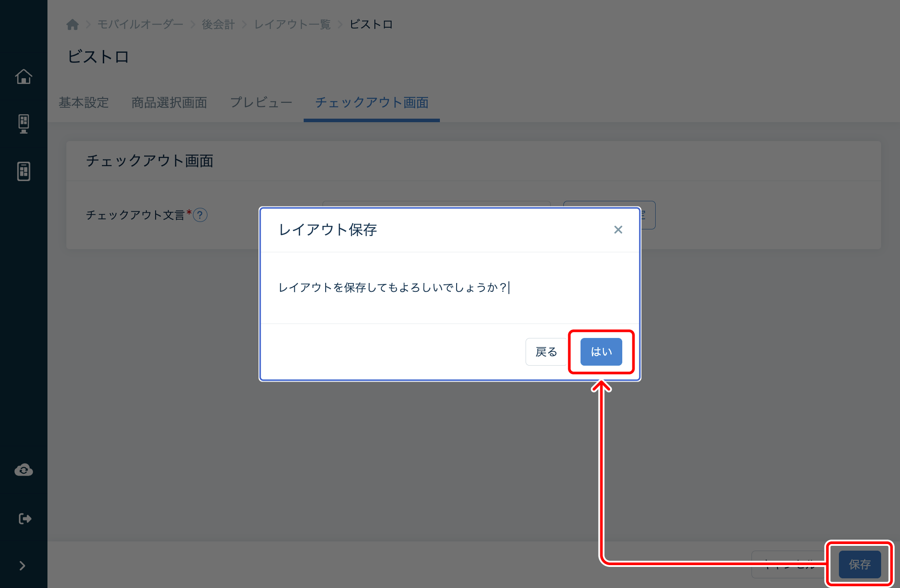Click the breadcrumb home icon

pyautogui.click(x=73, y=24)
